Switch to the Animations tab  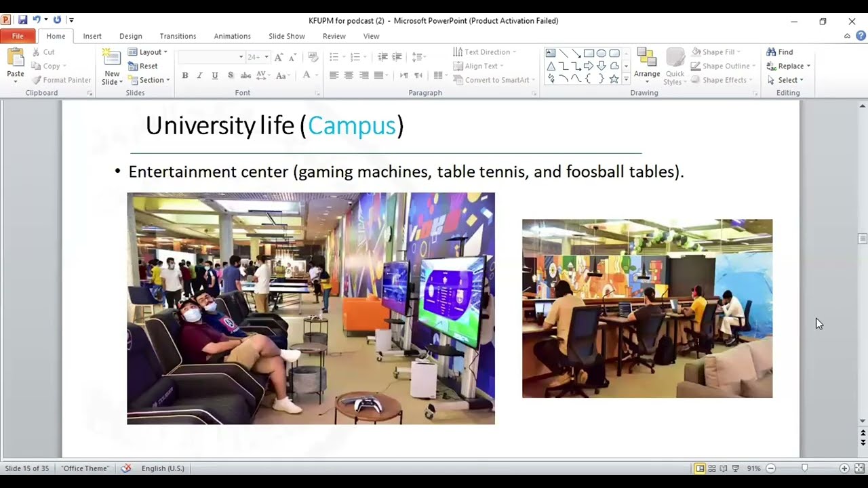[233, 36]
